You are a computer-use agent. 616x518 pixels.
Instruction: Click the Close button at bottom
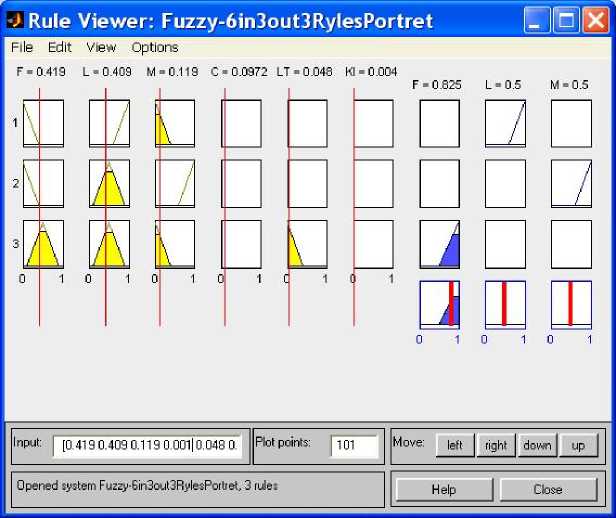tap(548, 490)
